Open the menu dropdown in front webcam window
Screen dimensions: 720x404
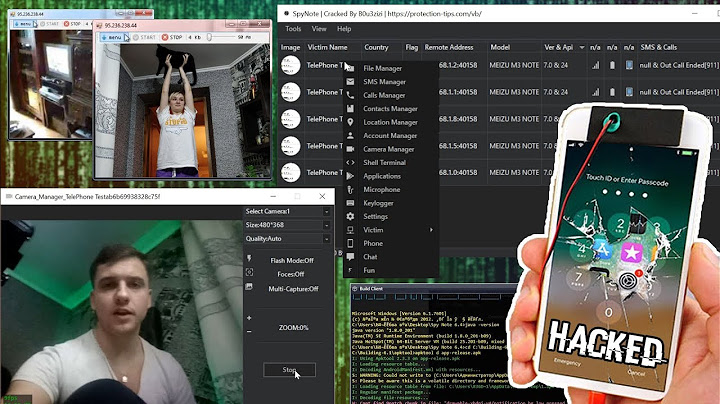112,37
